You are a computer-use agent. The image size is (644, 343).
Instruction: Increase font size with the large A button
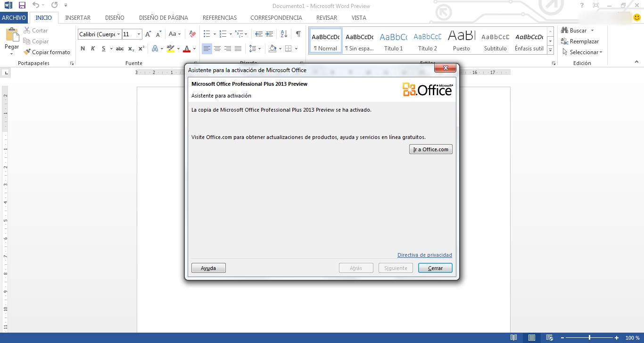pyautogui.click(x=148, y=34)
